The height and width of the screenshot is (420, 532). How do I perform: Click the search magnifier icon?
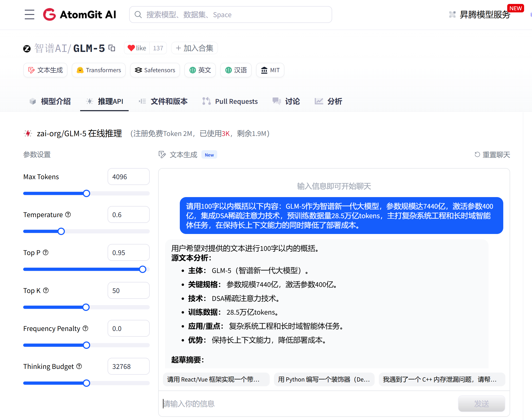click(x=138, y=14)
